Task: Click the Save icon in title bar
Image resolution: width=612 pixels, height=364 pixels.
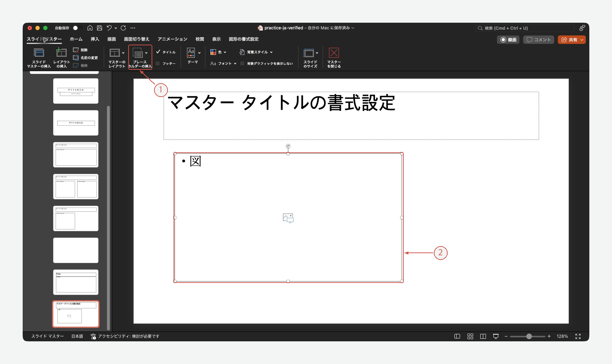Action: [x=100, y=28]
